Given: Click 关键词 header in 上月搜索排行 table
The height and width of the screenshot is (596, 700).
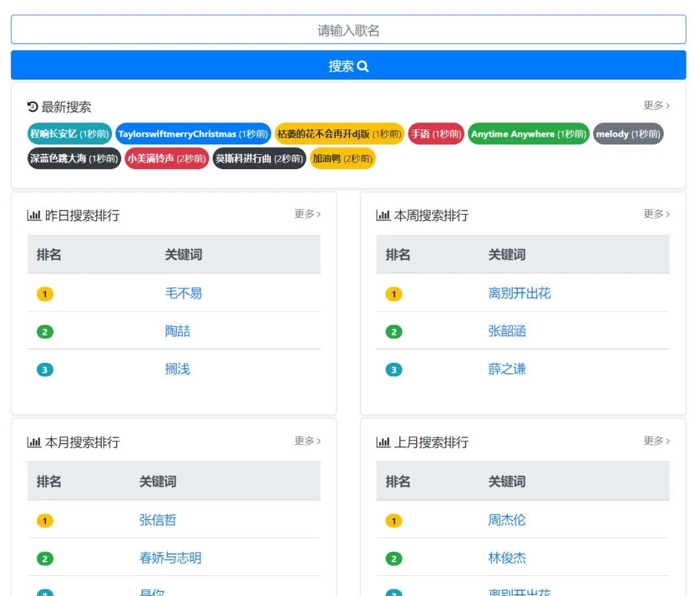Looking at the screenshot, I should (507, 481).
